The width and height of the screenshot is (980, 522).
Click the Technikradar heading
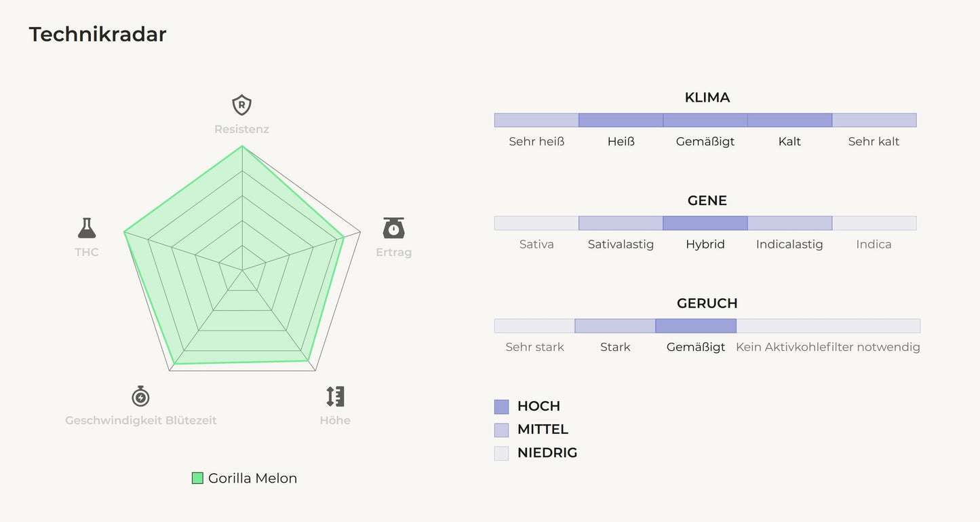(98, 35)
